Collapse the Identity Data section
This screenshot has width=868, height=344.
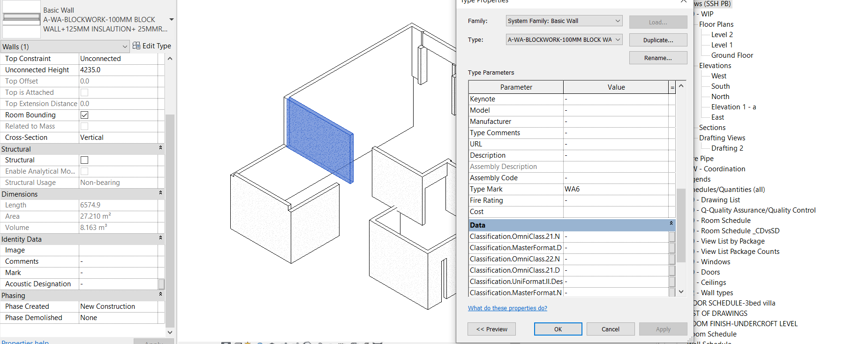pos(160,238)
